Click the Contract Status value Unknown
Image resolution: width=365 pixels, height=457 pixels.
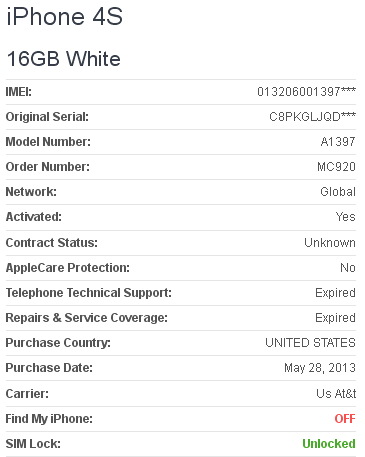330,243
